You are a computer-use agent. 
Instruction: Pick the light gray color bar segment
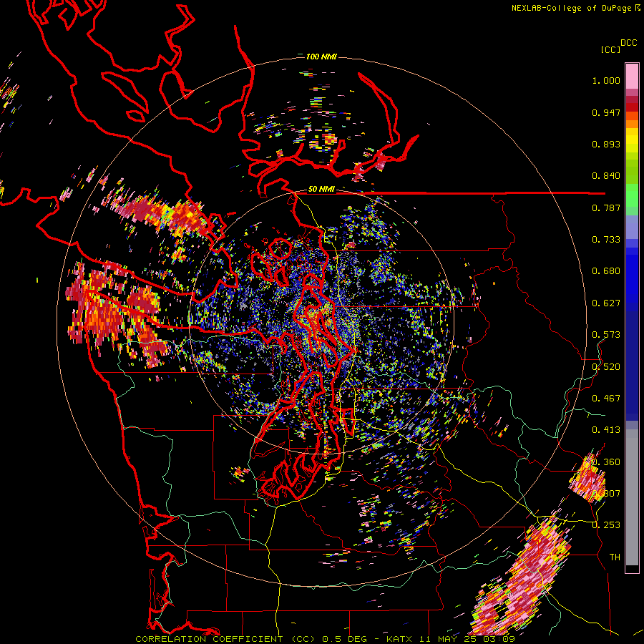[x=632, y=497]
